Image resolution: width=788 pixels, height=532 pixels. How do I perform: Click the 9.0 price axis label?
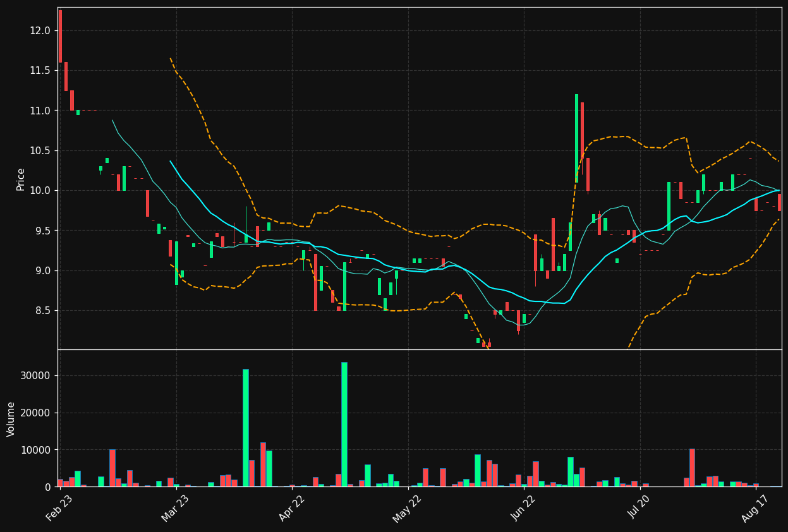[x=42, y=270]
